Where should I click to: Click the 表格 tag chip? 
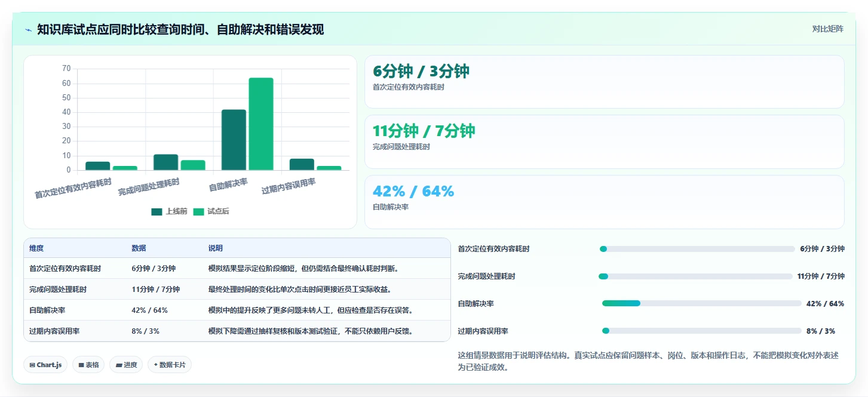click(x=88, y=365)
